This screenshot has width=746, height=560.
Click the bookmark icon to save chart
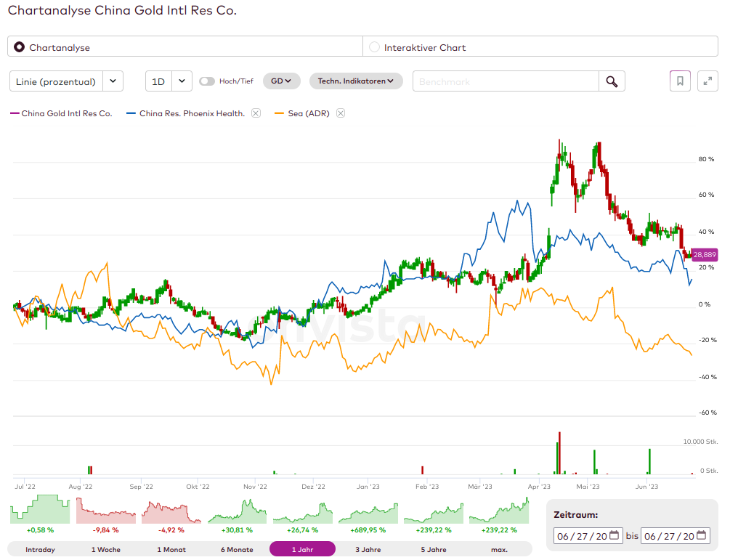pyautogui.click(x=680, y=81)
